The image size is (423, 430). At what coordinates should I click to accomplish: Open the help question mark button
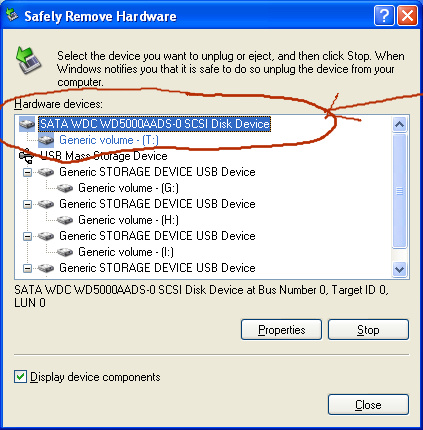[x=384, y=15]
